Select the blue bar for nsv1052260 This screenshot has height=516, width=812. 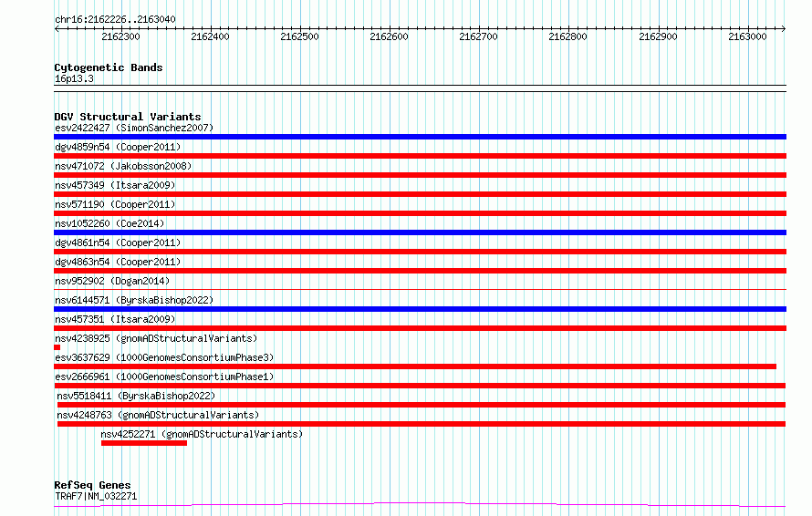pos(420,232)
